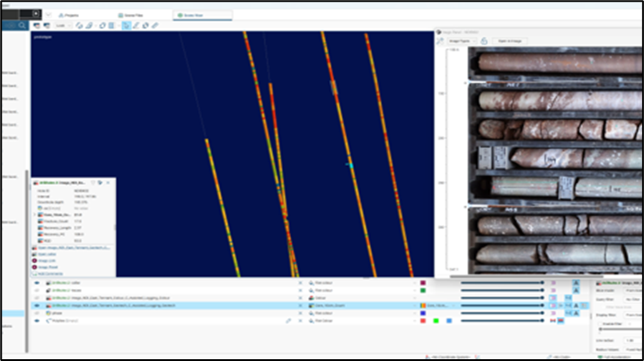Adjust the Polylines row opacity slider

502,321
